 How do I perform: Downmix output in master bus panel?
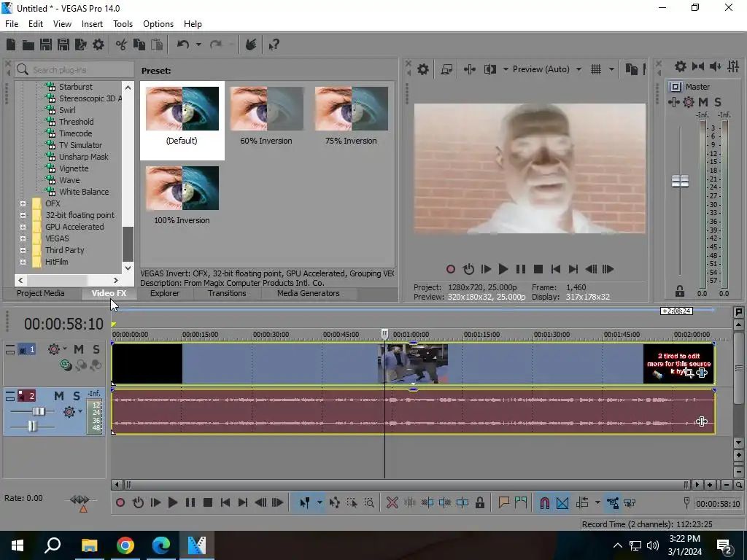click(698, 66)
